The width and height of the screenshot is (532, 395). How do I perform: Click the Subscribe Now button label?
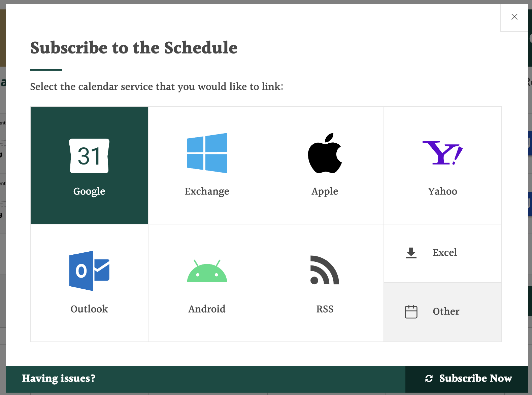pos(475,379)
